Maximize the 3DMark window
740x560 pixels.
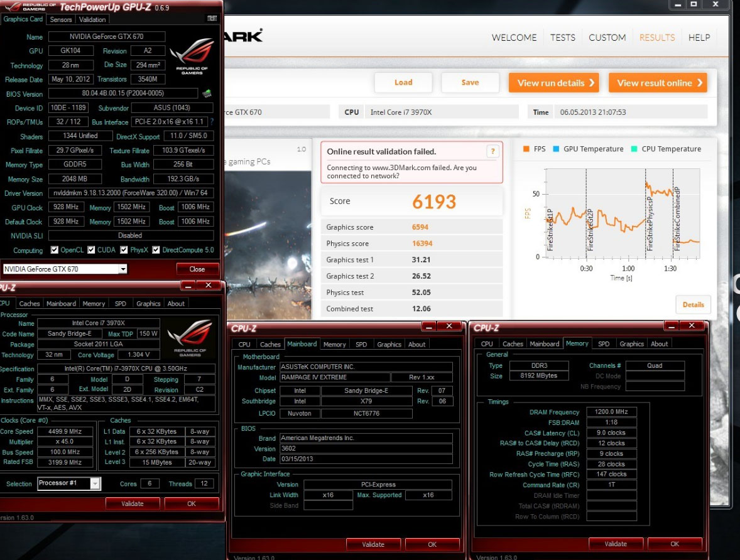coord(694,4)
